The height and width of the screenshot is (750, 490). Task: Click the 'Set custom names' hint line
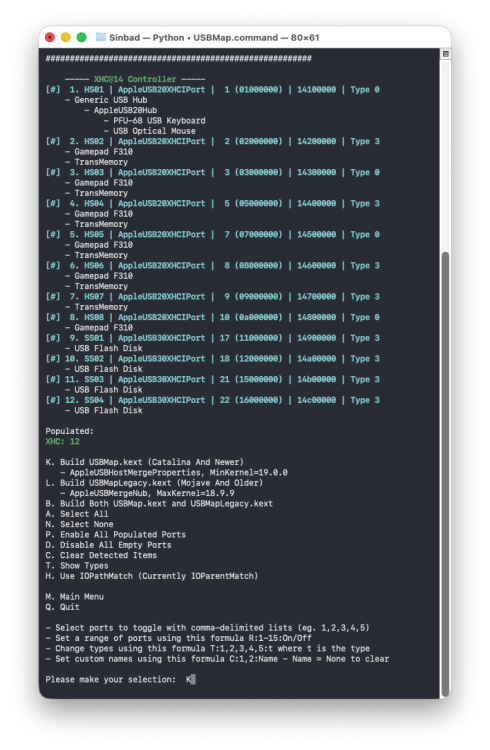pos(217,659)
